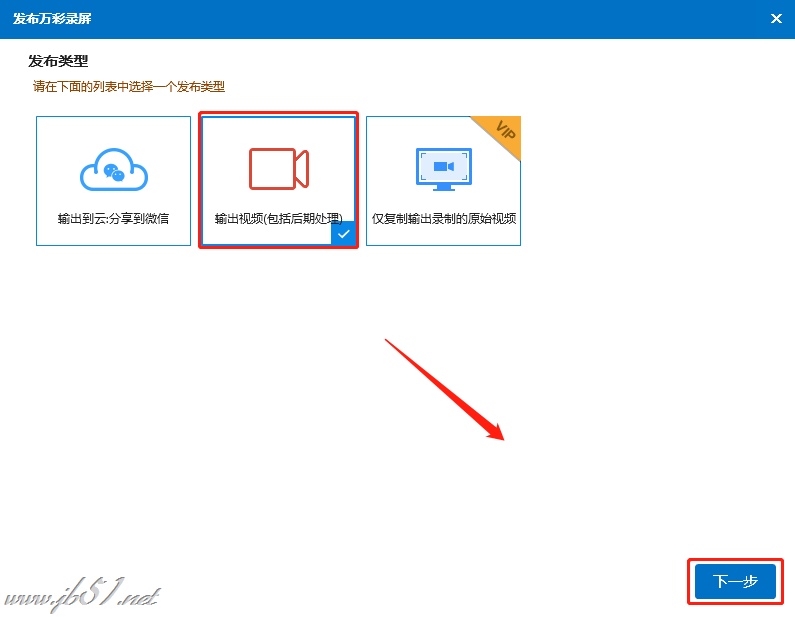Click the window title 发布万彩录屏
This screenshot has height=617, width=795.
click(52, 19)
